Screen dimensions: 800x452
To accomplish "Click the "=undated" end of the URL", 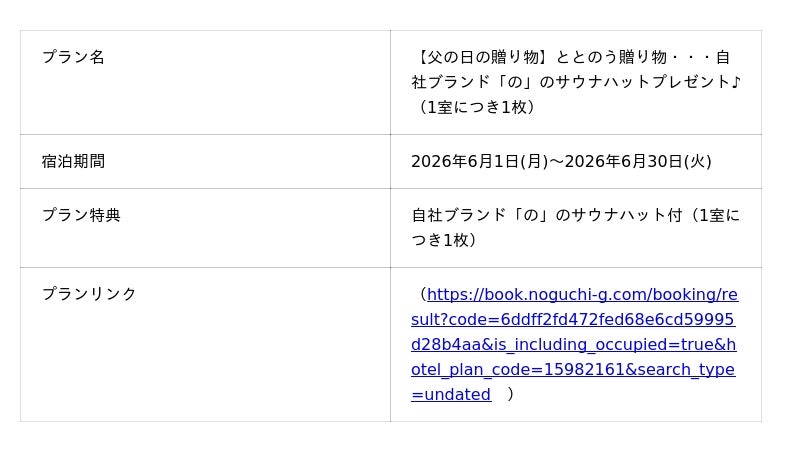I will pos(451,394).
